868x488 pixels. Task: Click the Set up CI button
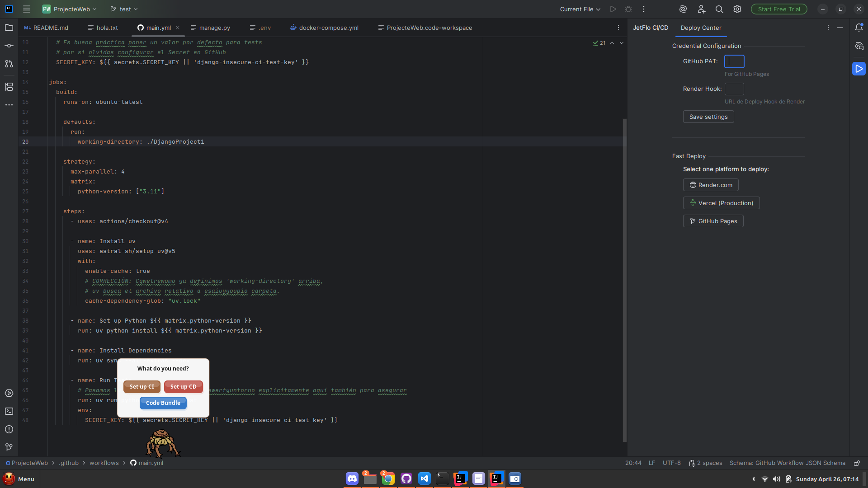[x=142, y=387]
